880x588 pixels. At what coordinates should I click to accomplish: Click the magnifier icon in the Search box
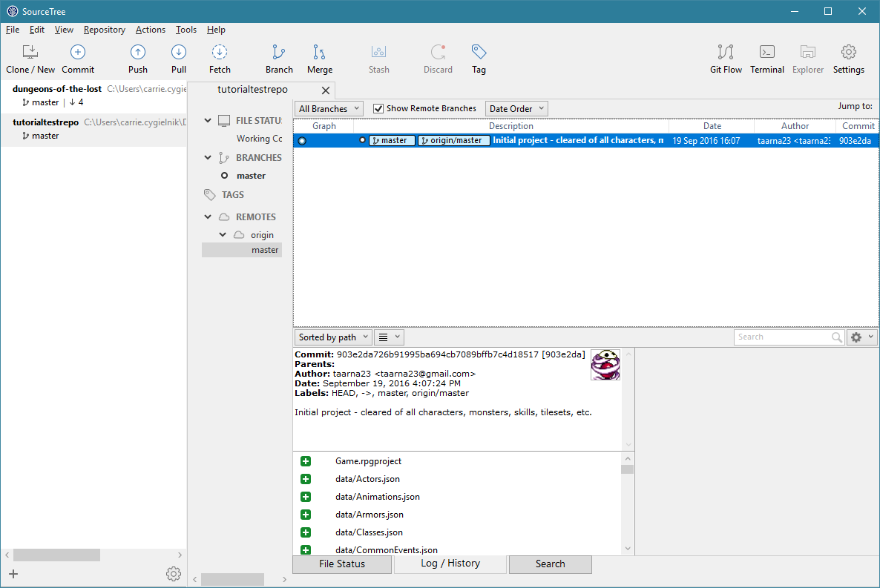(x=837, y=337)
